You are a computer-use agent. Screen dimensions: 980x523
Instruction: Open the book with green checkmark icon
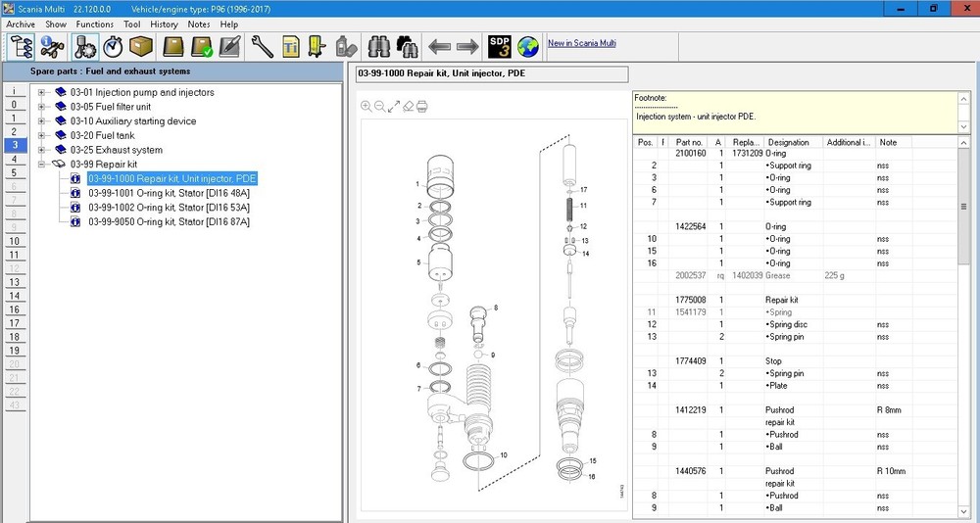[201, 47]
